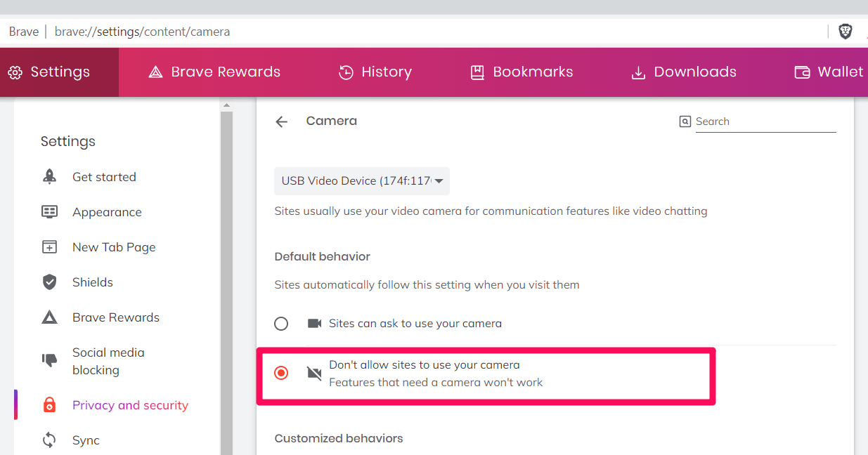Click the Search settings input field
This screenshot has height=455, width=868.
click(x=765, y=121)
